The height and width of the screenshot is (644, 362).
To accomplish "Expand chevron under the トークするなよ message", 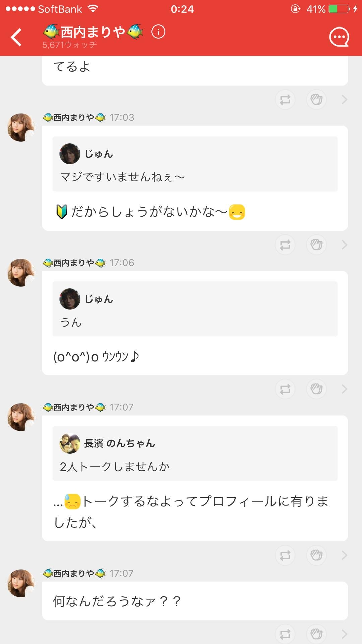I will coord(344,555).
